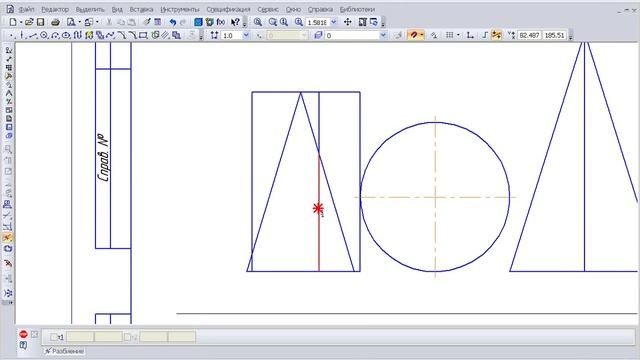Select the fillet tool
The width and height of the screenshot is (640, 360).
tap(132, 36)
